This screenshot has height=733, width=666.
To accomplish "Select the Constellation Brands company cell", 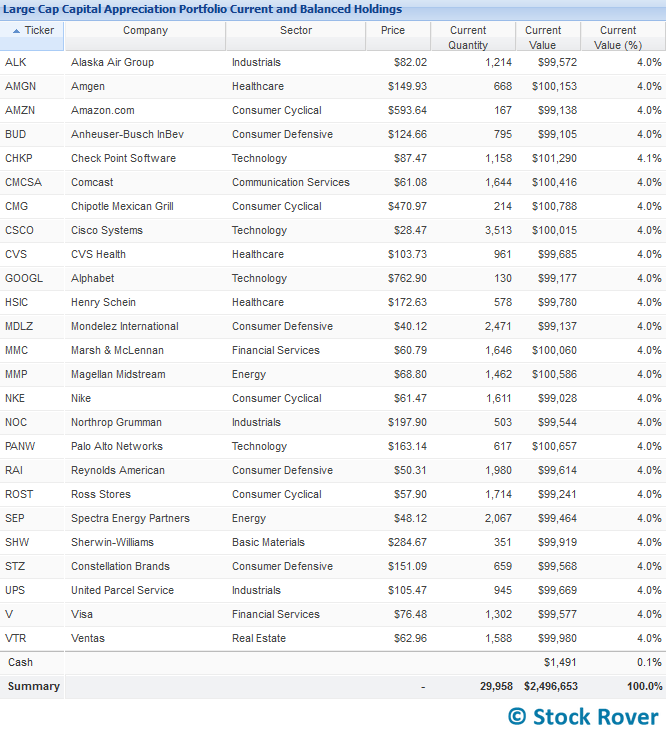I will coord(120,566).
